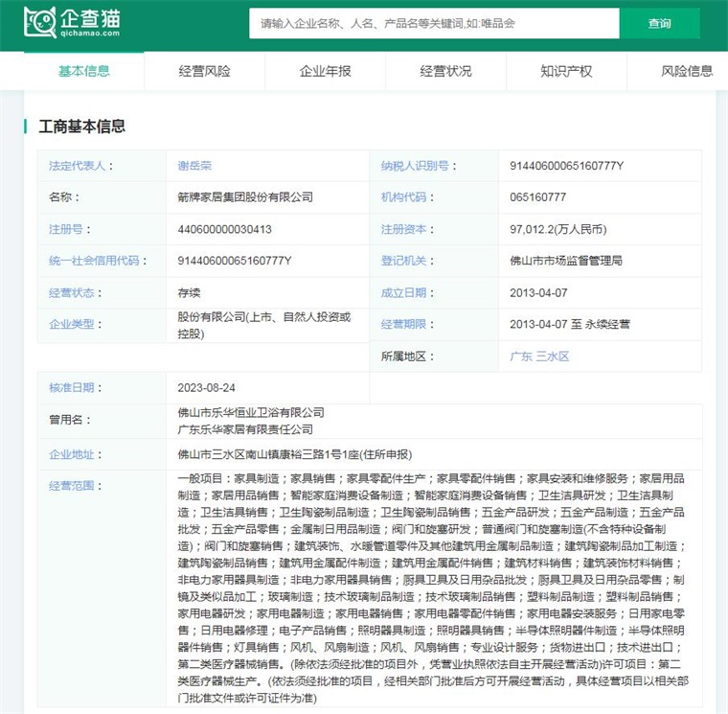The width and height of the screenshot is (728, 714).
Task: Switch to the 基本信息 tab
Action: 84,71
